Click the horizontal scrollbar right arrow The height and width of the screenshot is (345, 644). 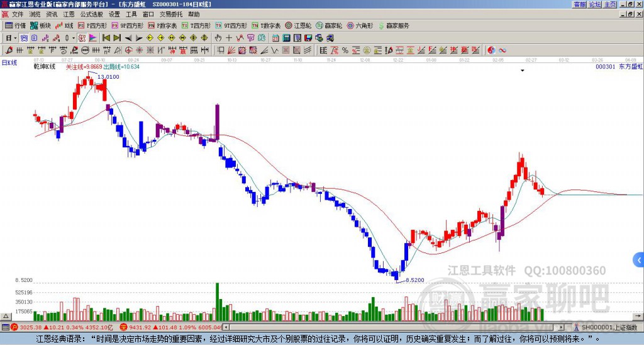pyautogui.click(x=562, y=327)
